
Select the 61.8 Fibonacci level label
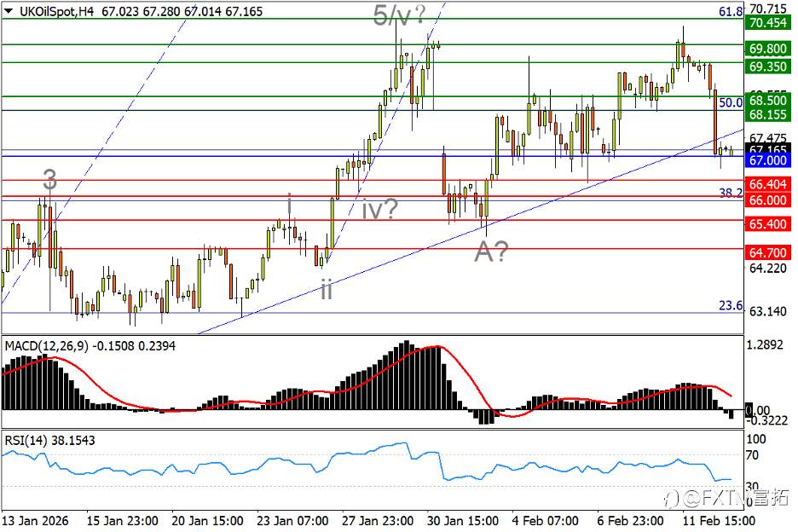tap(731, 11)
